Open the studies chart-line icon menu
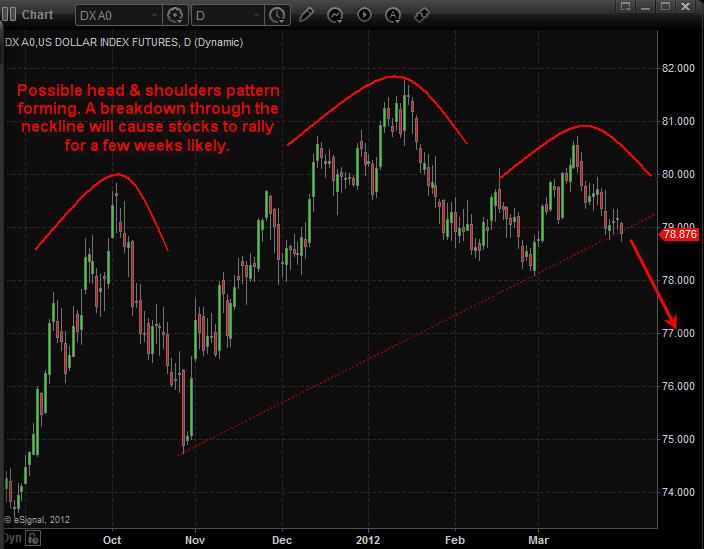This screenshot has width=704, height=549. coord(335,15)
